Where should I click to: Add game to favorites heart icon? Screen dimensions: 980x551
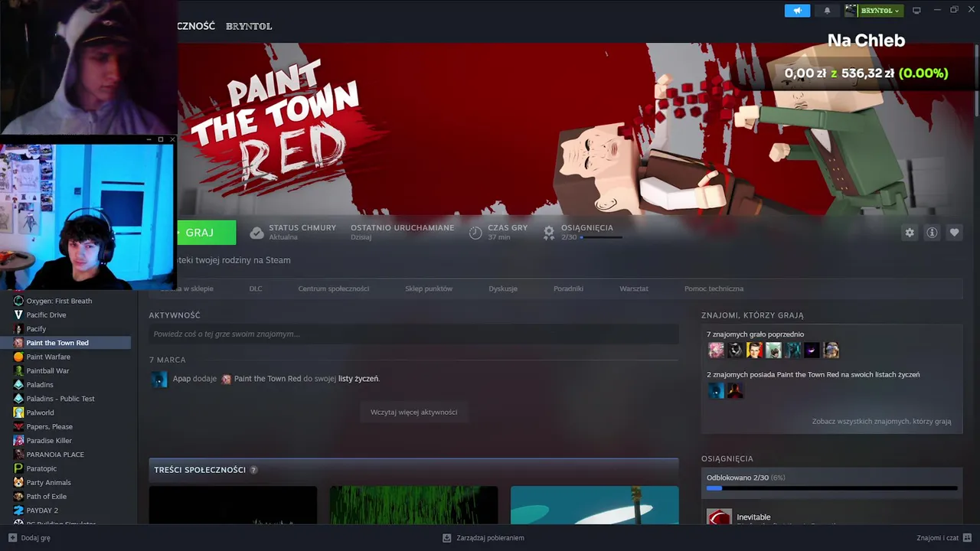[x=954, y=233]
